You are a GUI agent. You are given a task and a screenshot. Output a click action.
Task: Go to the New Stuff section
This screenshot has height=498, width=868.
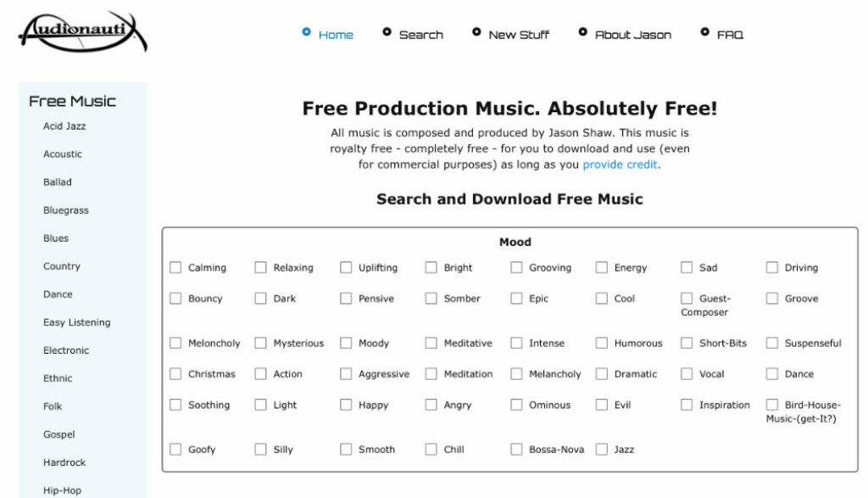pyautogui.click(x=518, y=35)
